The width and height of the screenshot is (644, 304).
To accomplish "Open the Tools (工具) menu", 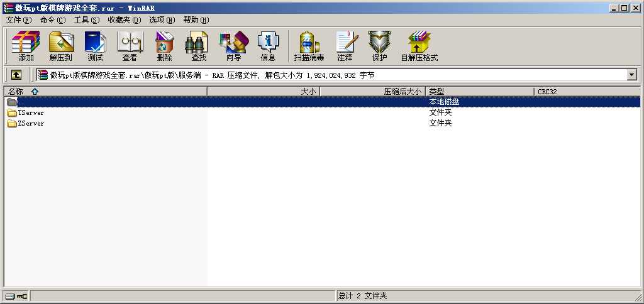I will click(x=86, y=19).
